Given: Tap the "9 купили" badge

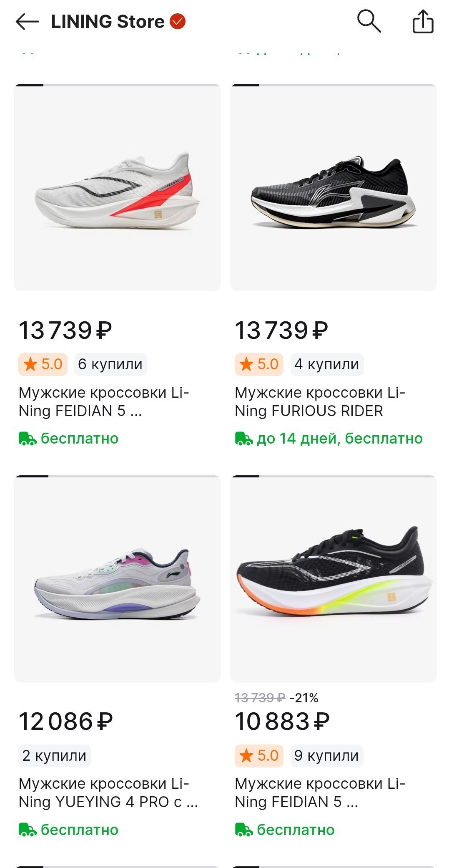Looking at the screenshot, I should (x=326, y=755).
